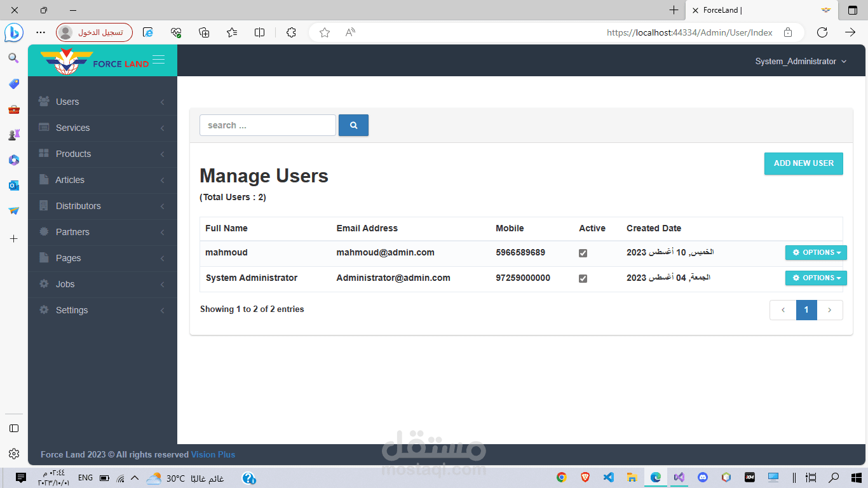Click the browser address bar URL
Screen dimensions: 868x488
689,32
